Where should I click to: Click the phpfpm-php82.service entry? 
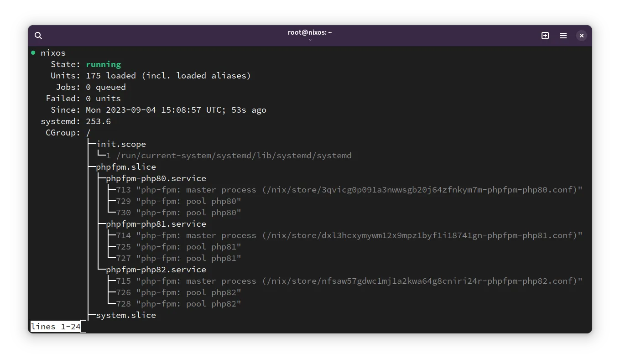pos(156,269)
